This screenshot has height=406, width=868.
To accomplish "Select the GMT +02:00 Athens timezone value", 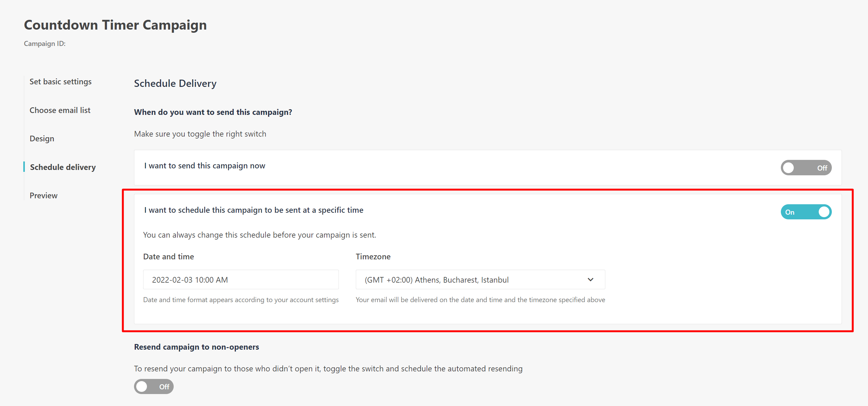I will click(x=437, y=279).
